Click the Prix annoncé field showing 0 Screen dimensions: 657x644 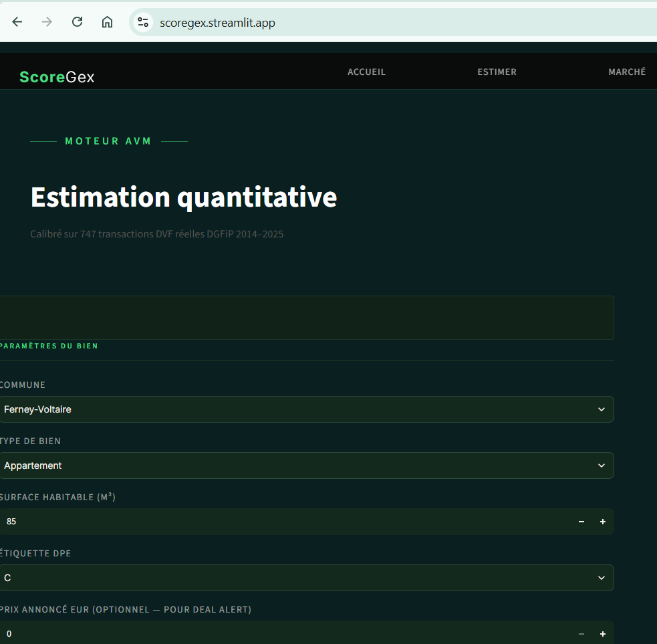(x=285, y=633)
